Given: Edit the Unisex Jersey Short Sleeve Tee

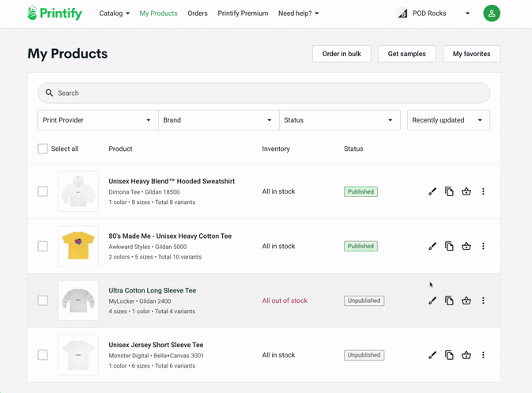Looking at the screenshot, I should point(432,355).
